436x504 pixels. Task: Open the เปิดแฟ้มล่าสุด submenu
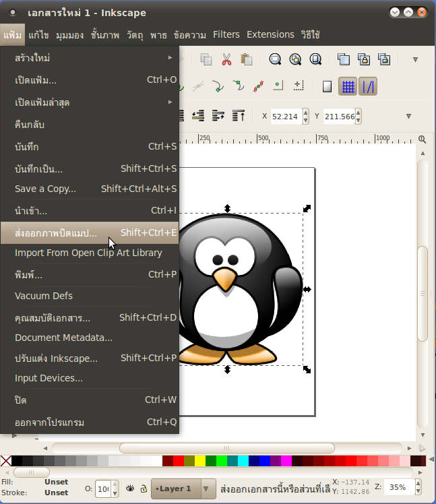[90, 102]
